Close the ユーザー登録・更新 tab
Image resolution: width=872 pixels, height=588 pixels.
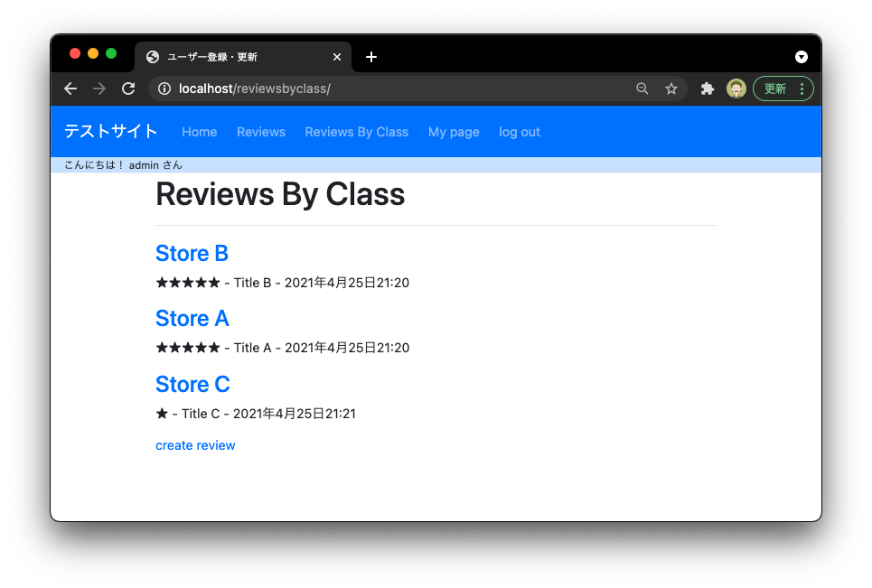pos(337,57)
